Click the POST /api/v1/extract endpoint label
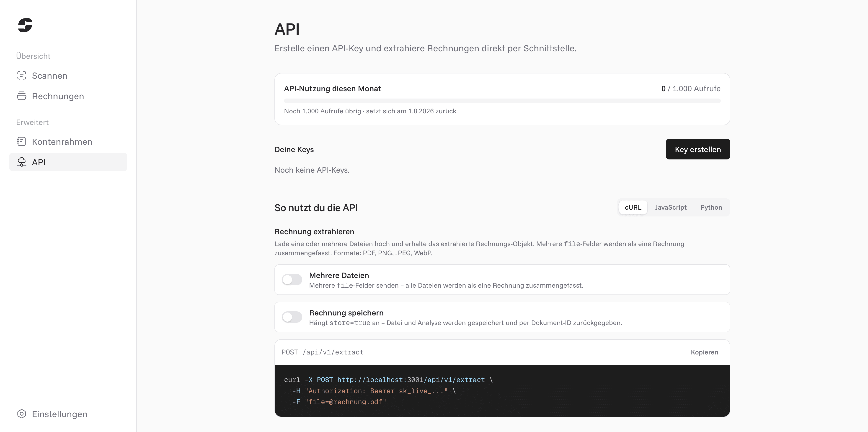The width and height of the screenshot is (868, 432). pos(323,352)
